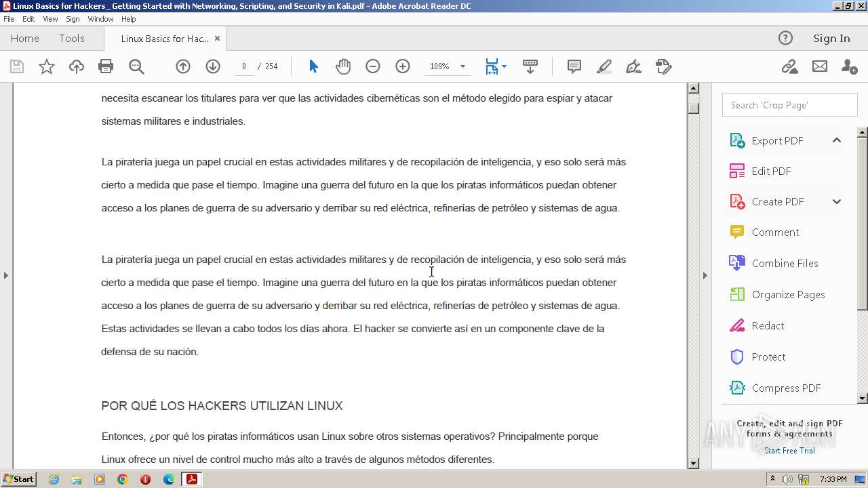This screenshot has height=488, width=868.
Task: Switch to the Tools tab
Action: click(x=72, y=39)
